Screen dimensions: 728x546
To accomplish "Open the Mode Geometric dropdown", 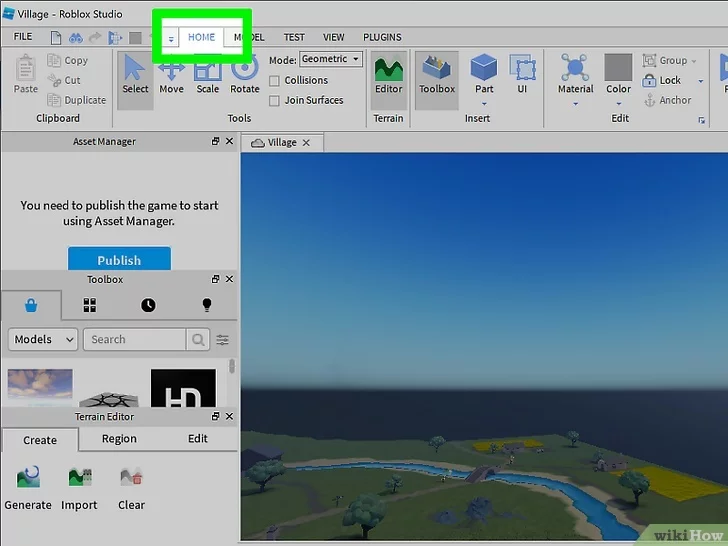I will pos(330,60).
